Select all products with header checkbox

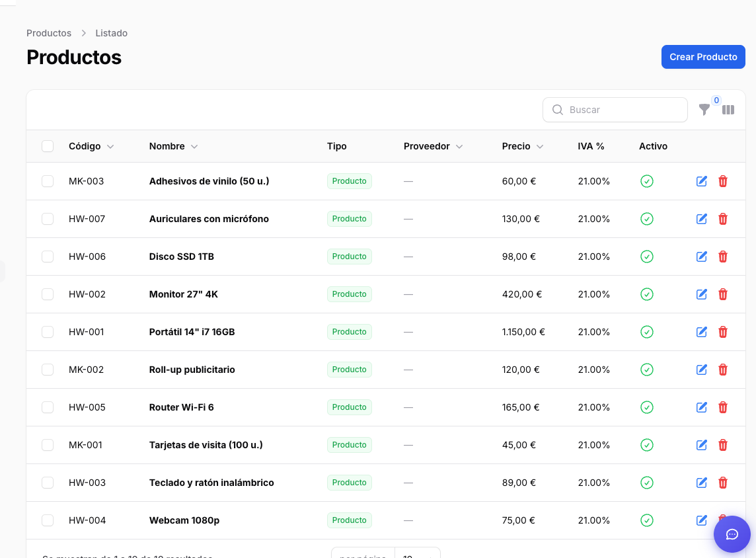click(x=48, y=146)
